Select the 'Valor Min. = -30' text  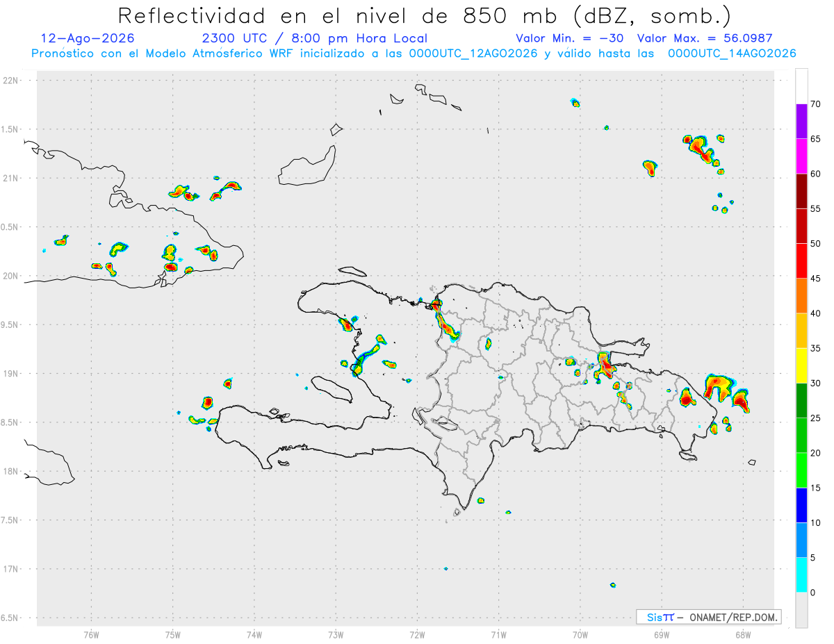[x=571, y=38]
